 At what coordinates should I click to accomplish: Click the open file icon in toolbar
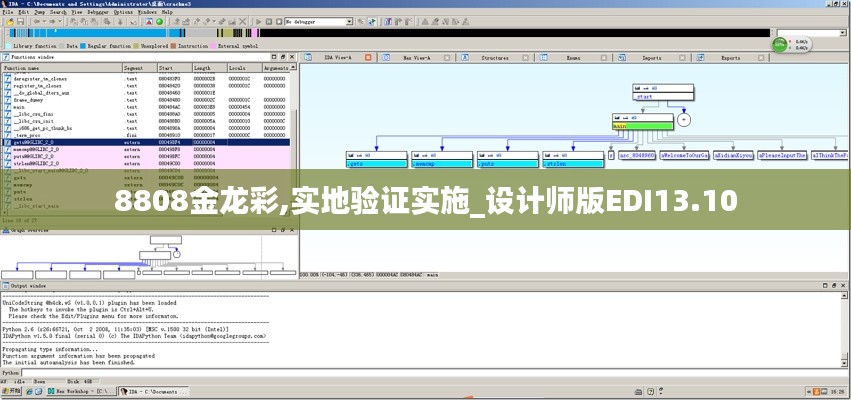point(7,21)
